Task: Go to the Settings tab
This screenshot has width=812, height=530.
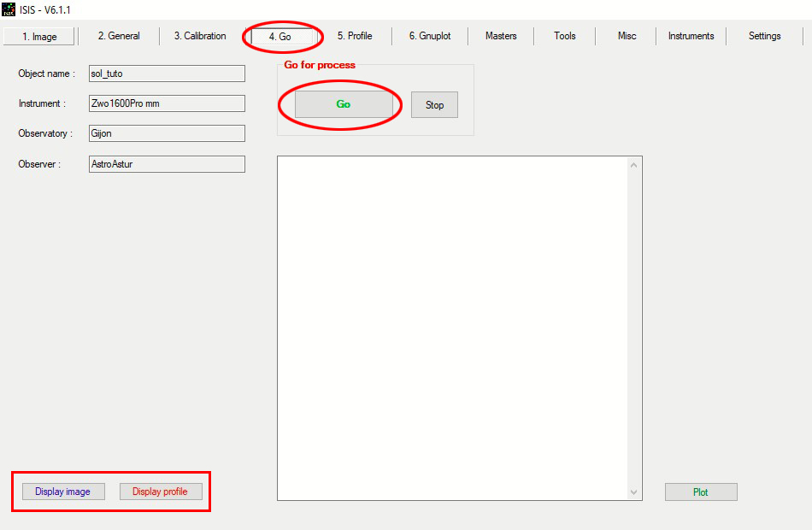Action: 764,36
